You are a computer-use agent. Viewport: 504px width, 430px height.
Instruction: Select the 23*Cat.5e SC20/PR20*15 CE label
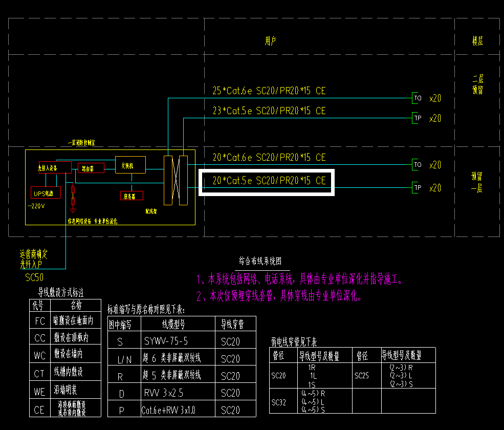[269, 111]
